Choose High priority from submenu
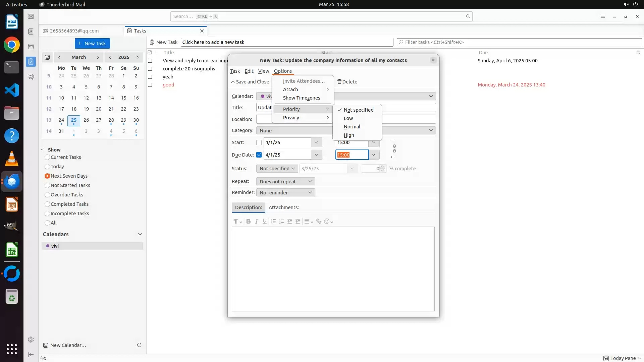This screenshot has width=644, height=362. click(349, 135)
